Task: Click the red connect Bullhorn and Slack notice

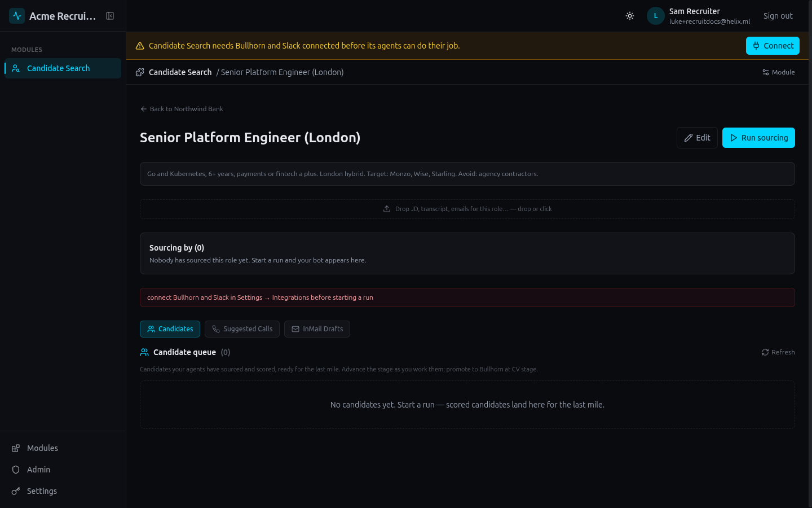Action: coord(467,297)
